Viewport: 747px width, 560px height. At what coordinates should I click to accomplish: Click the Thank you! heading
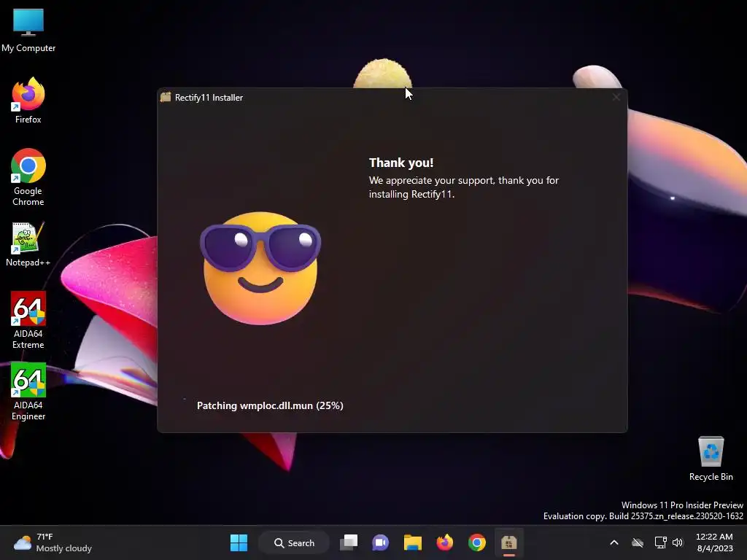click(x=401, y=163)
